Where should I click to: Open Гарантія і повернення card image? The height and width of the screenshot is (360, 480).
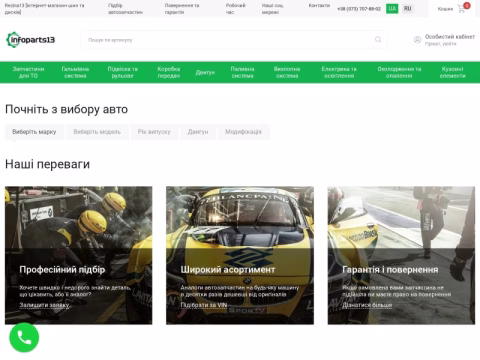[x=401, y=255]
